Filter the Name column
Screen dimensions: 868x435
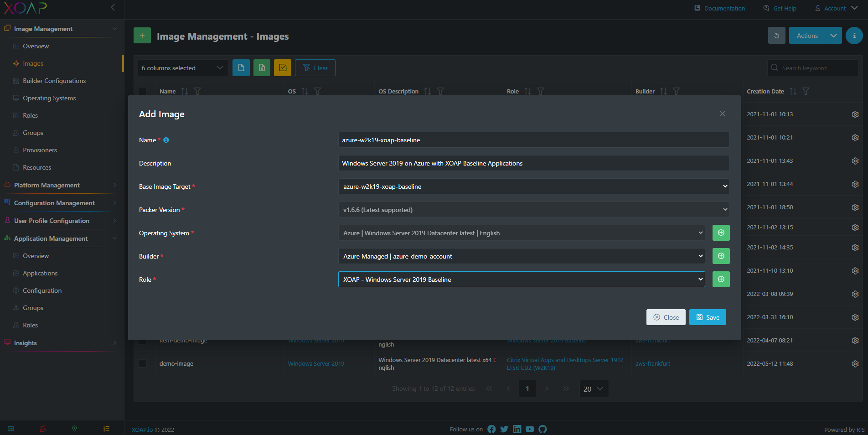coord(197,91)
